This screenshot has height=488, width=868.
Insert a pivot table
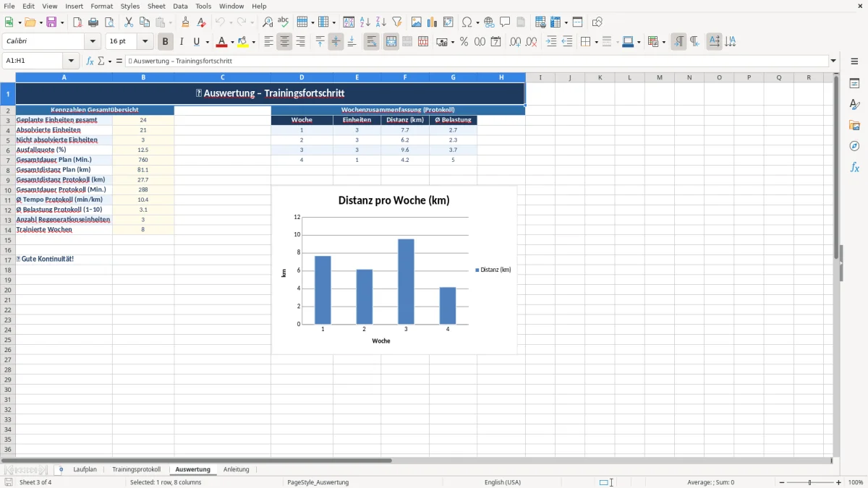pyautogui.click(x=448, y=22)
